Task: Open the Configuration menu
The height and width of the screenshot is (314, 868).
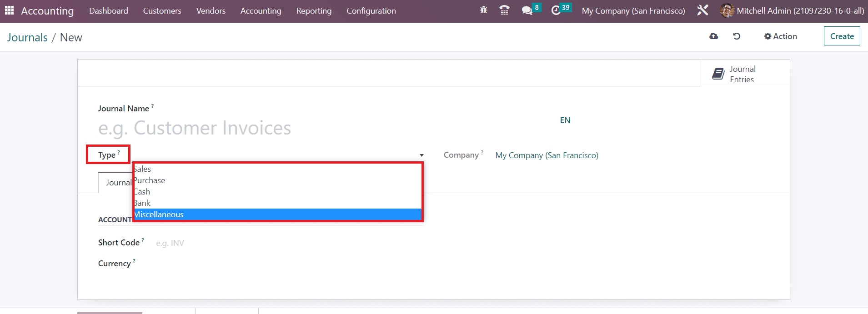Action: [x=371, y=11]
